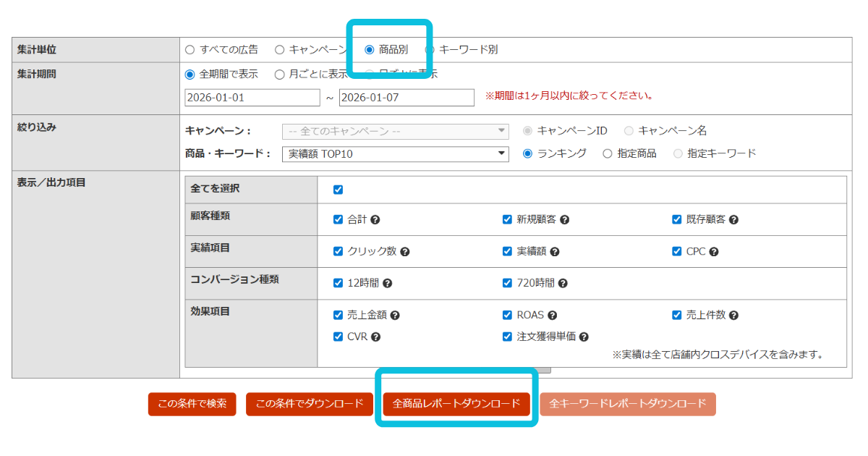Image resolution: width=868 pixels, height=456 pixels.
Task: Click the end date field 2026-01-07
Action: [x=406, y=98]
